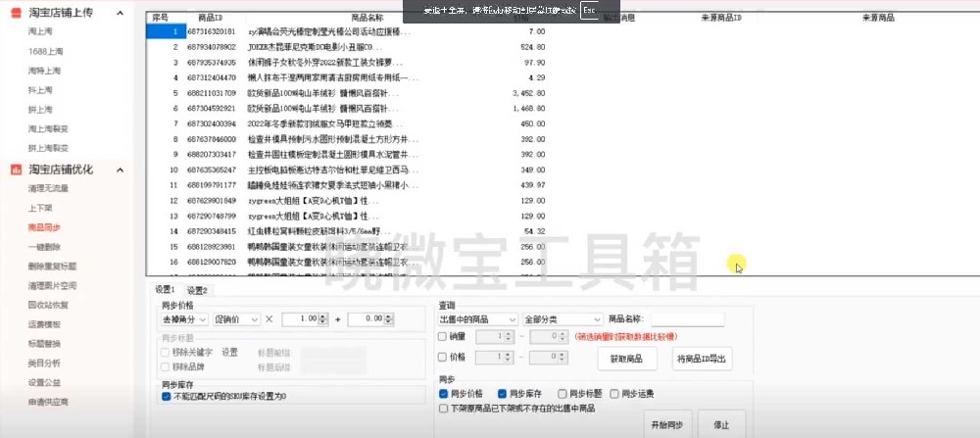Image resolution: width=980 pixels, height=438 pixels.
Task: Open the 淘上淘裂变 sidebar item
Action: pyautogui.click(x=48, y=128)
